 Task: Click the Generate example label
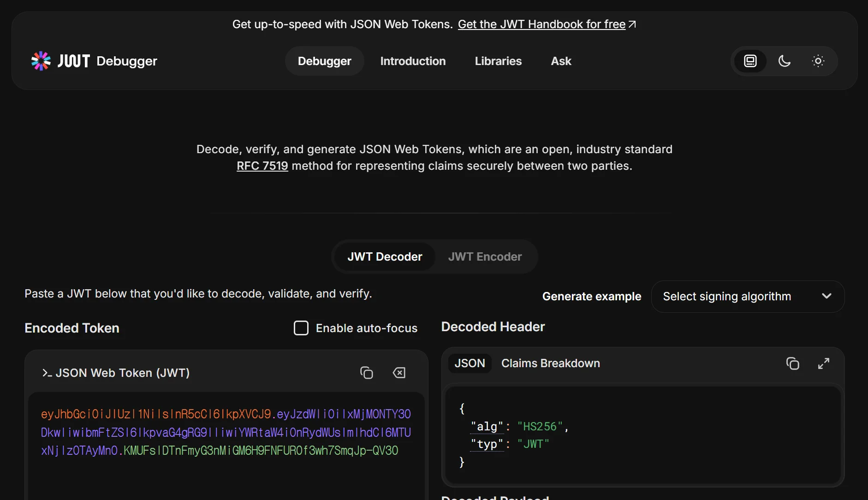[x=592, y=297]
